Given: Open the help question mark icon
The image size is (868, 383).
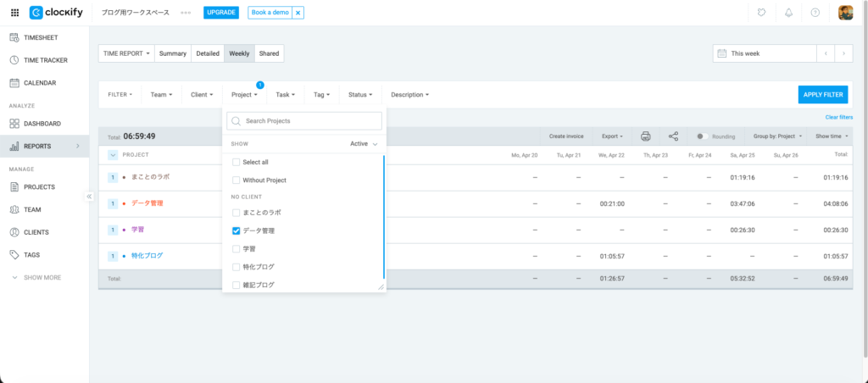Looking at the screenshot, I should (815, 13).
